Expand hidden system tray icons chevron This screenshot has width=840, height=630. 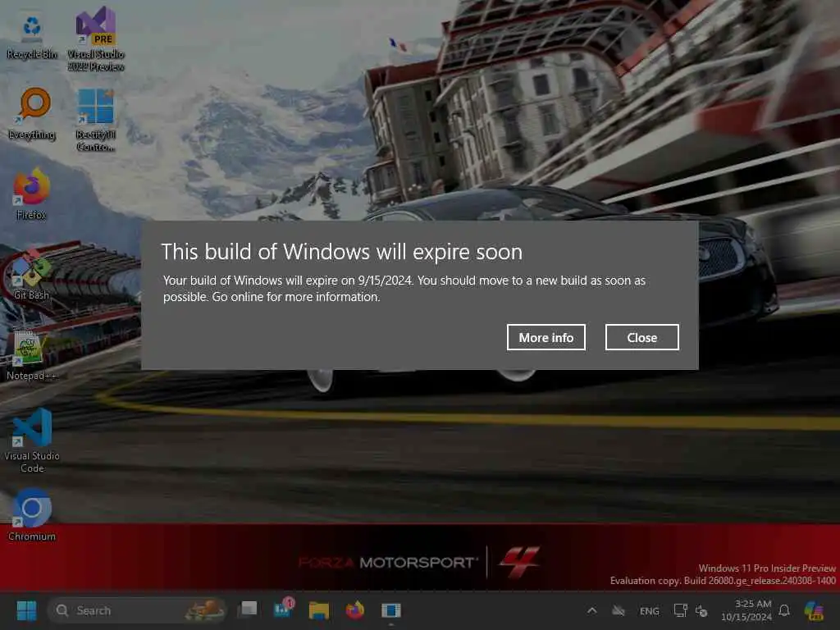click(x=592, y=610)
